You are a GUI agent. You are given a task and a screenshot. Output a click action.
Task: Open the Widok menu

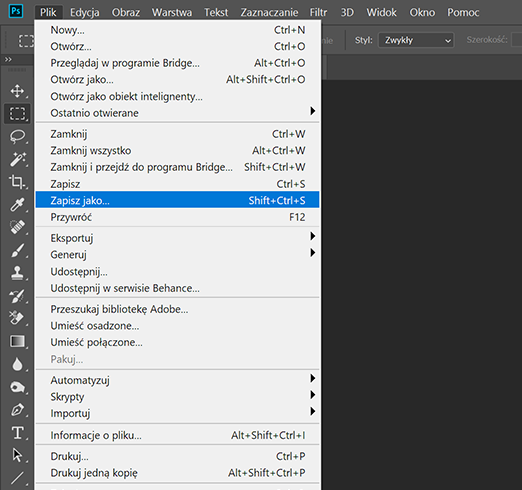pyautogui.click(x=382, y=12)
